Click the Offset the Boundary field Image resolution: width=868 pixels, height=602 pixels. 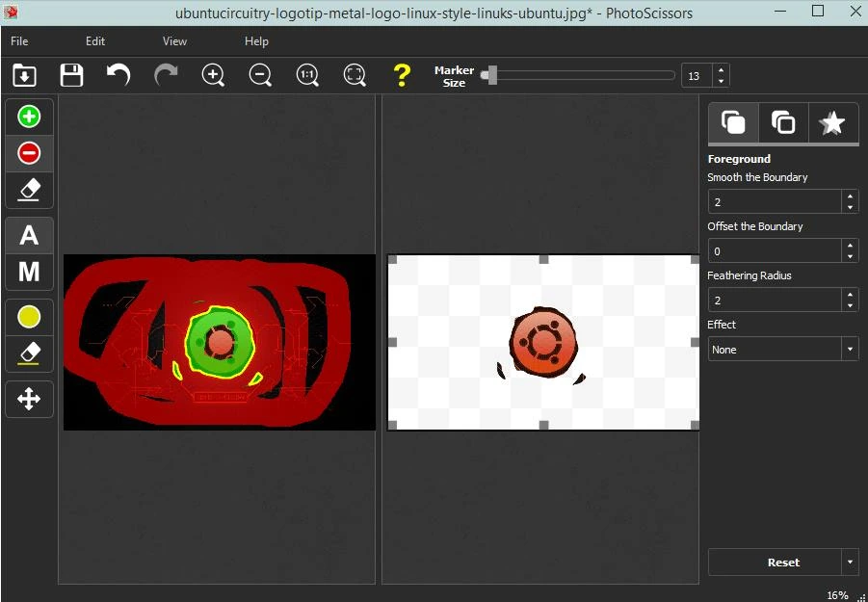(775, 251)
